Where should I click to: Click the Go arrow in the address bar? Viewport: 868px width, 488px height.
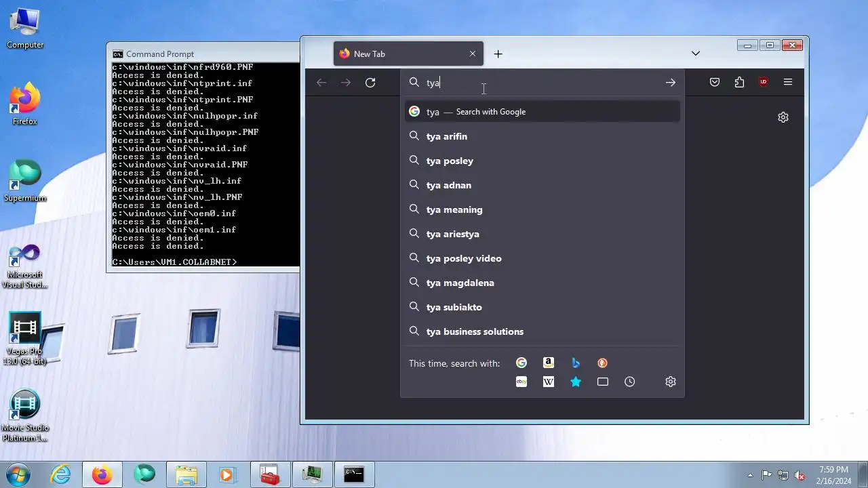[671, 83]
